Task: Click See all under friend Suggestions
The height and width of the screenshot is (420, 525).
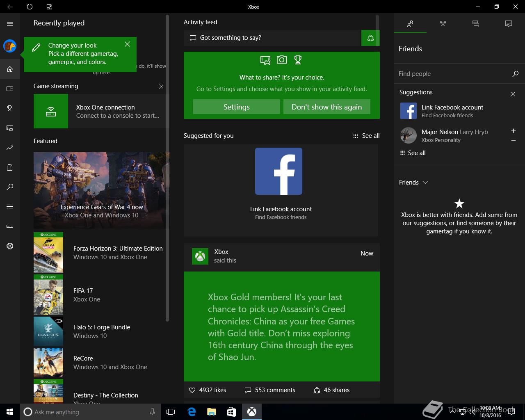Action: coord(413,153)
